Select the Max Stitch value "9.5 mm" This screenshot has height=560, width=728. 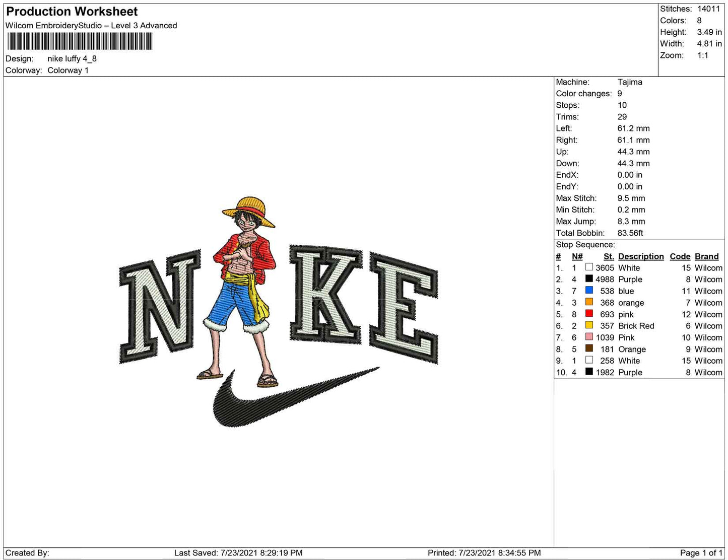(x=631, y=198)
